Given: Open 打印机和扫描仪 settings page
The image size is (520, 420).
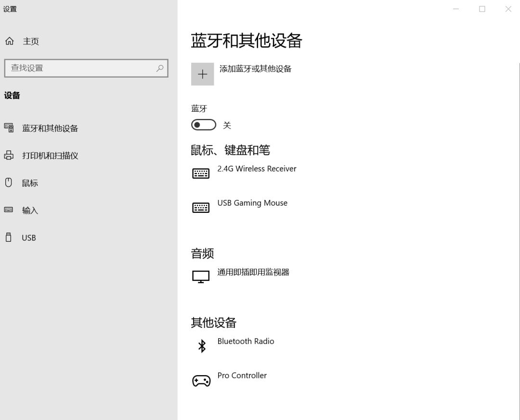Looking at the screenshot, I should click(50, 156).
